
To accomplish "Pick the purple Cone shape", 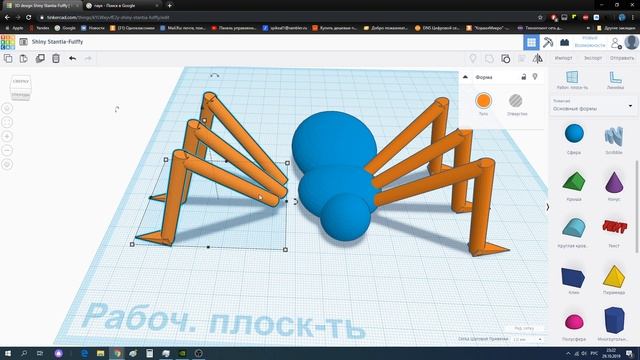I will coord(614,182).
